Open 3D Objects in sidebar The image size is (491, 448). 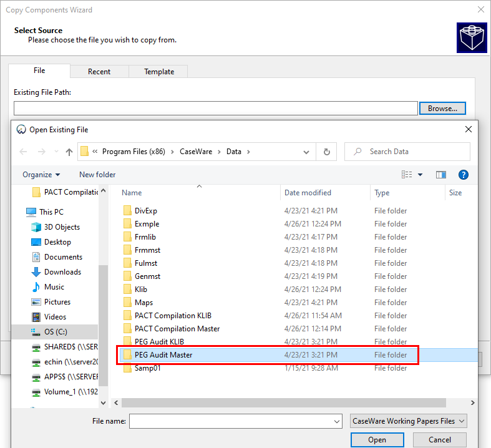point(56,227)
